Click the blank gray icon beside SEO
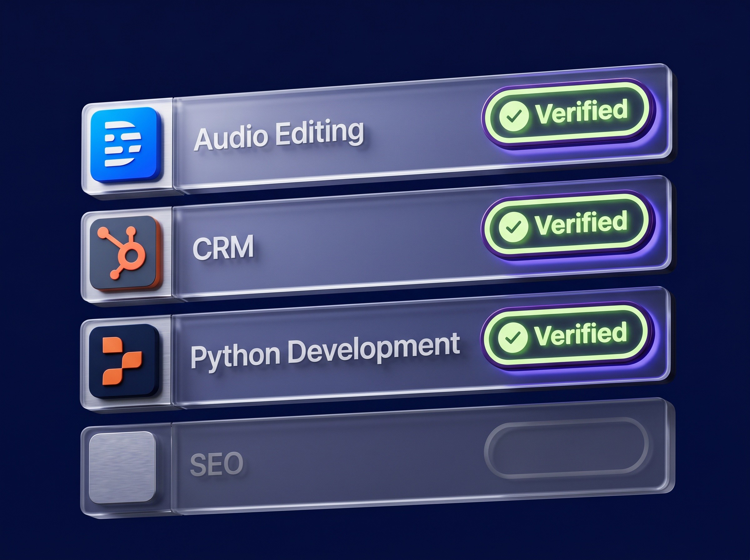The height and width of the screenshot is (560, 750). pyautogui.click(x=122, y=467)
